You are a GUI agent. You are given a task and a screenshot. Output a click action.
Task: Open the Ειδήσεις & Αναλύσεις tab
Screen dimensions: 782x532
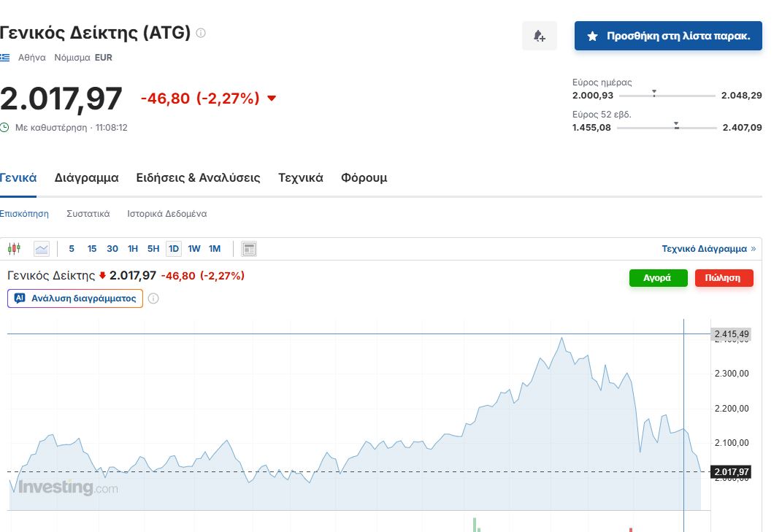[x=198, y=178]
